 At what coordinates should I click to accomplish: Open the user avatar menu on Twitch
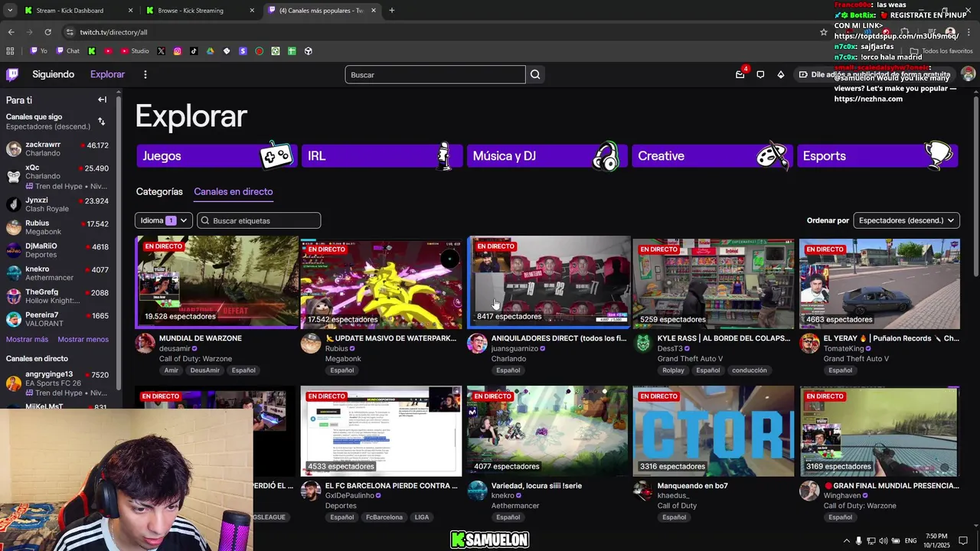pyautogui.click(x=969, y=74)
